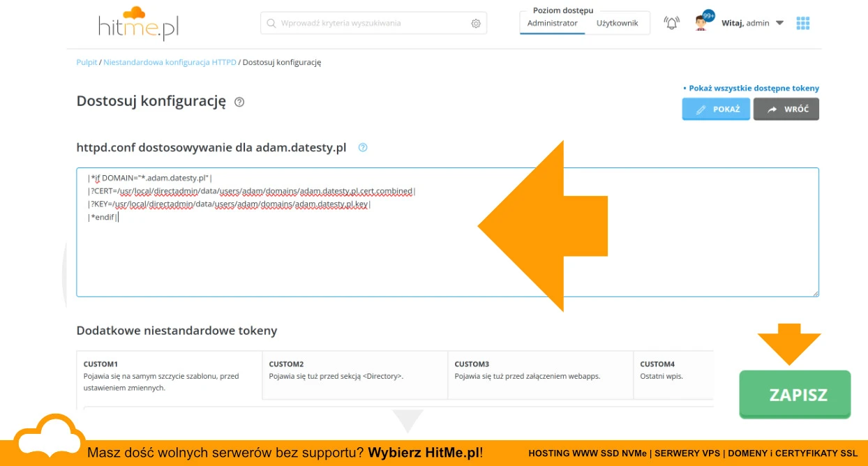868x466 pixels.
Task: Open the hitme.pl logo homepage
Action: tap(138, 22)
